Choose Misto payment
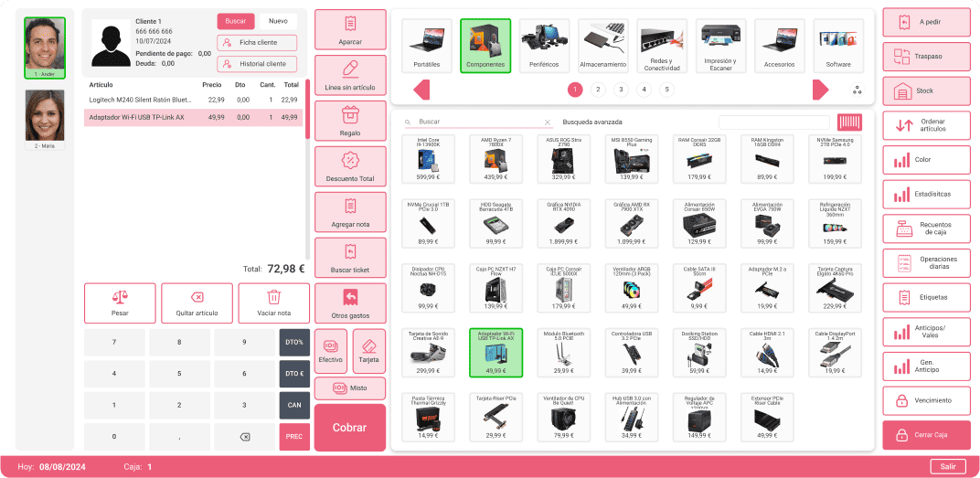980x478 pixels. (x=350, y=388)
